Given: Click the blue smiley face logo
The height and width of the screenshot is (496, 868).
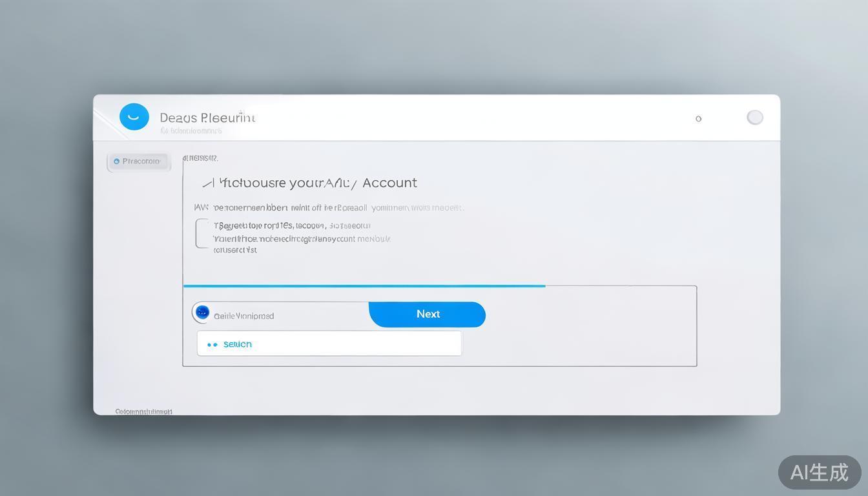Looking at the screenshot, I should pyautogui.click(x=134, y=117).
